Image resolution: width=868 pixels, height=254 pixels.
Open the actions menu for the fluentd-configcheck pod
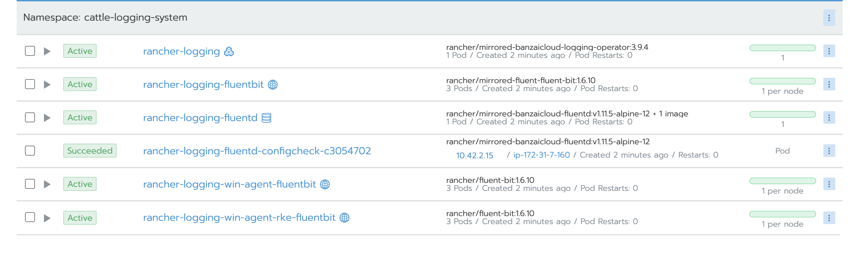pos(829,151)
